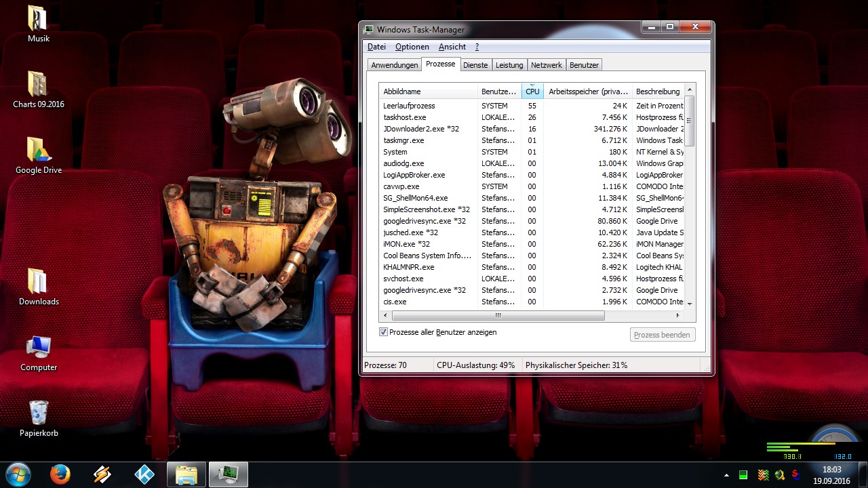
Task: Open the ? help menu
Action: click(477, 47)
